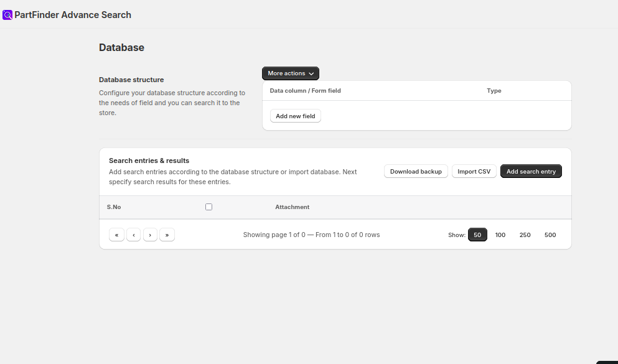Screen dimensions: 618x364
Task: Go to next page with right arrow
Action: pyautogui.click(x=150, y=235)
